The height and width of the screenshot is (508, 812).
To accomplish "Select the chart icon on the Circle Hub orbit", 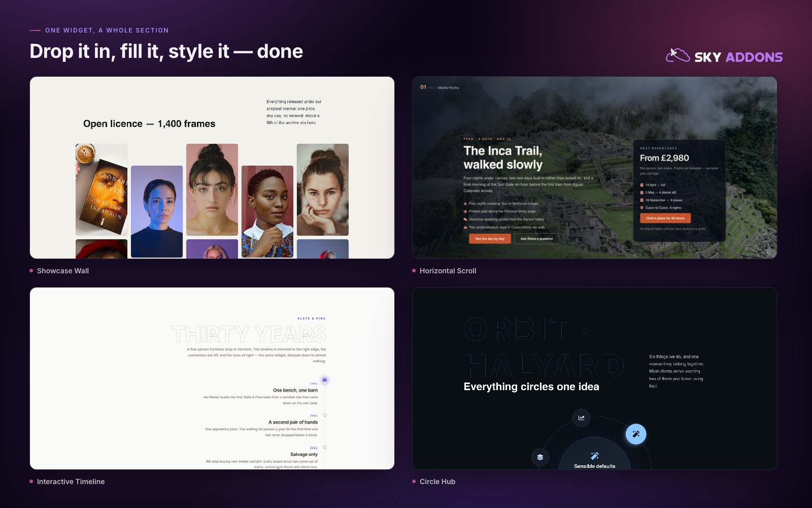I will [x=581, y=418].
